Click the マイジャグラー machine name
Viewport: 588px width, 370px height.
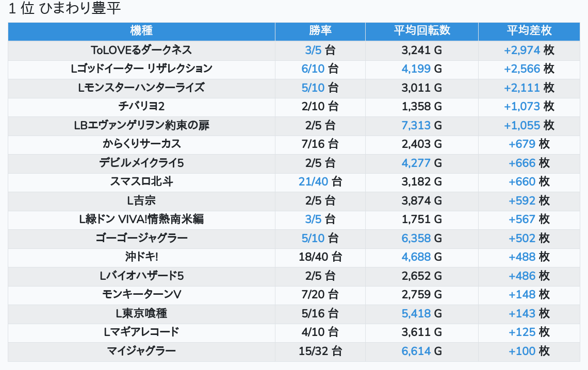coord(141,351)
